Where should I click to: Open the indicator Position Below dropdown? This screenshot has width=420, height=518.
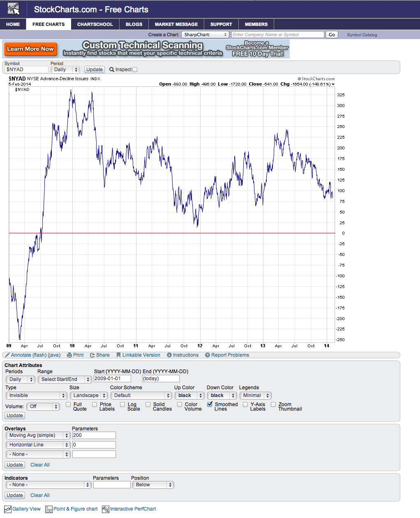tap(153, 485)
